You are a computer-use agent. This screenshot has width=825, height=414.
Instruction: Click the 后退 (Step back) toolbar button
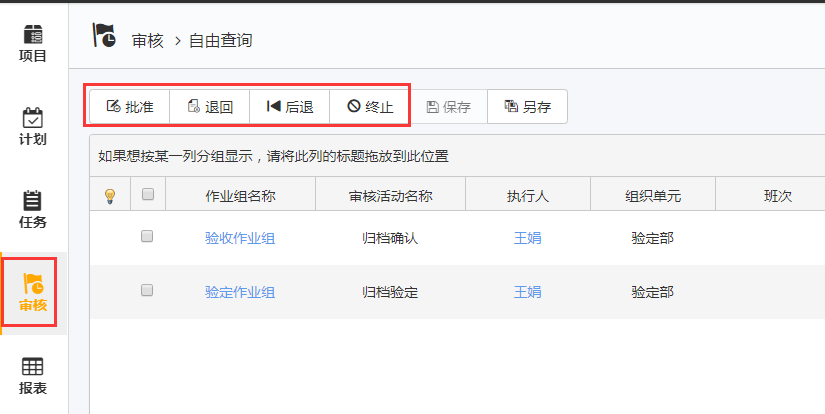[290, 107]
